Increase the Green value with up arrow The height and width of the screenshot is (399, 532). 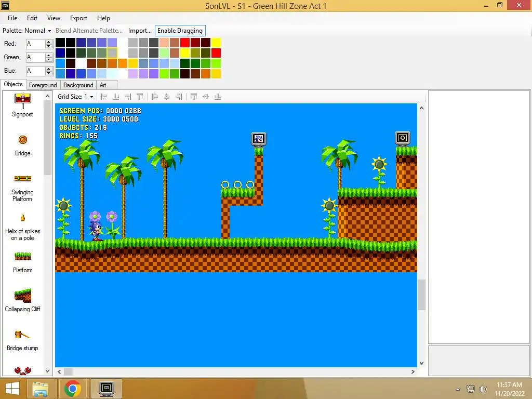(48, 55)
